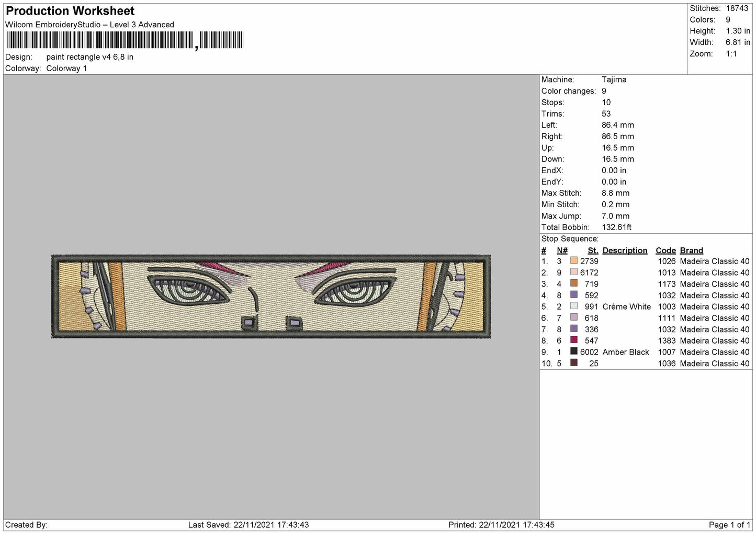The image size is (756, 534).
Task: Select the dark maroon swatch in row 10
Action: pos(574,363)
